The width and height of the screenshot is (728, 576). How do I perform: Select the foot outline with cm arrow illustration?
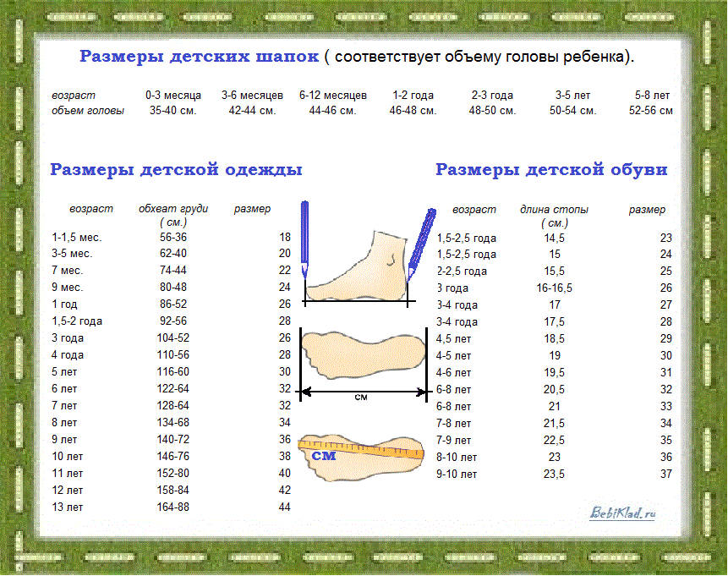coord(364,365)
